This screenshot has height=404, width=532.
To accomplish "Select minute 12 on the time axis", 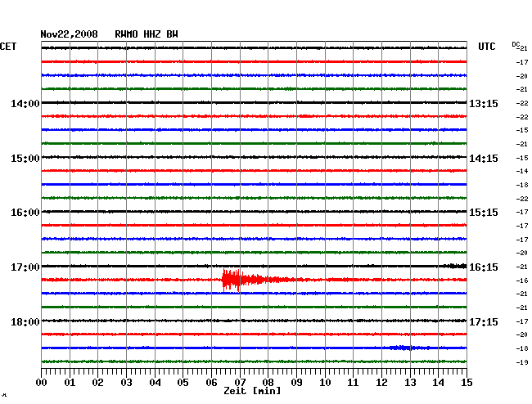I will (381, 383).
